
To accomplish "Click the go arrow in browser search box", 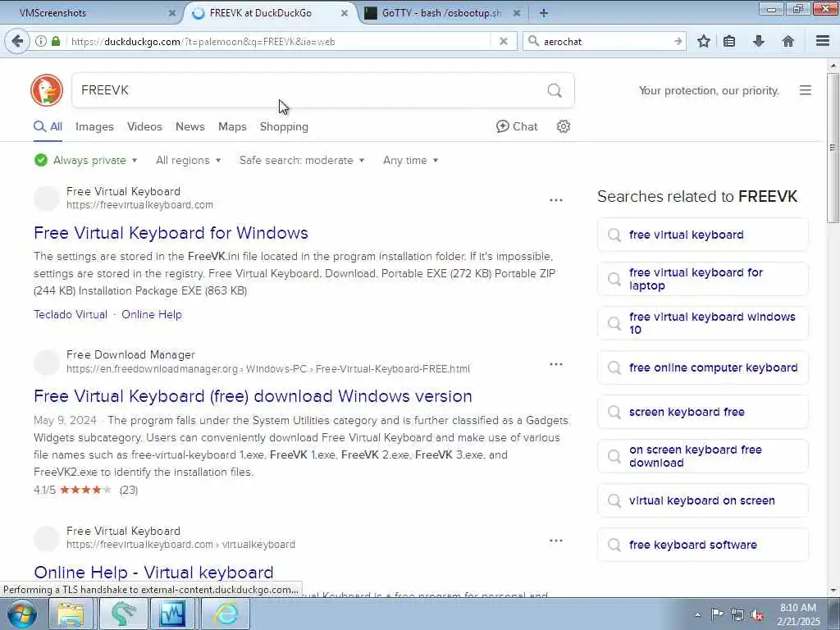I will coord(678,41).
